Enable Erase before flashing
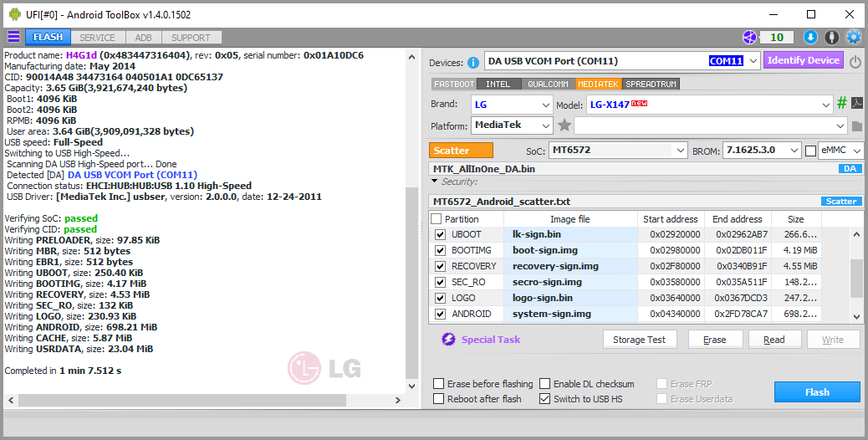 pyautogui.click(x=438, y=384)
